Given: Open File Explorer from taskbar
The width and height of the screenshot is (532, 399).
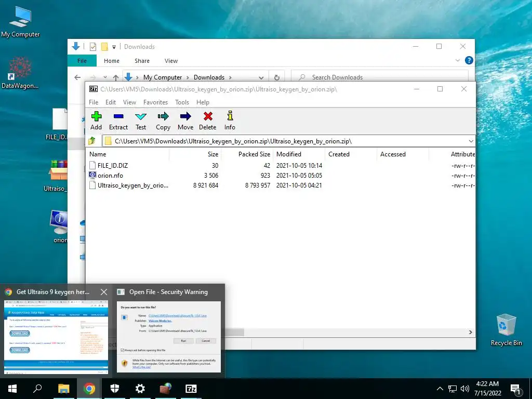Looking at the screenshot, I should coord(63,389).
